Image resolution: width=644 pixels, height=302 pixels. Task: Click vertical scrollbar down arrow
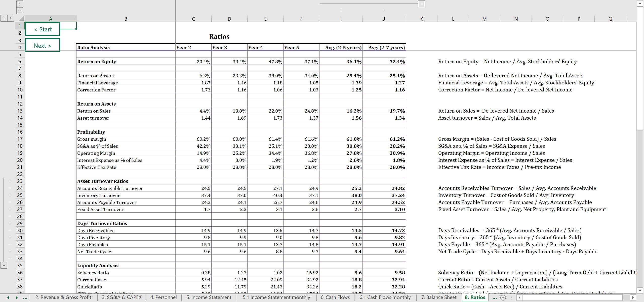point(640,291)
